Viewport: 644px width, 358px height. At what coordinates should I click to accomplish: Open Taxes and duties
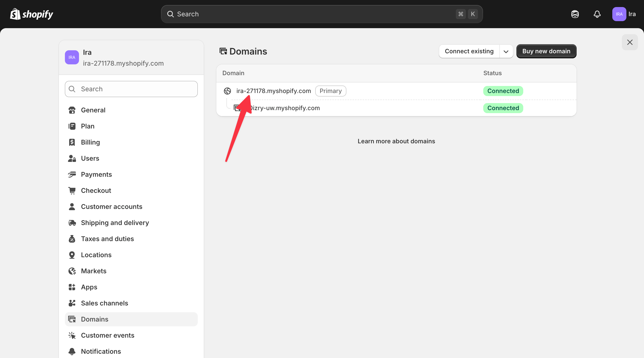[x=131, y=239]
